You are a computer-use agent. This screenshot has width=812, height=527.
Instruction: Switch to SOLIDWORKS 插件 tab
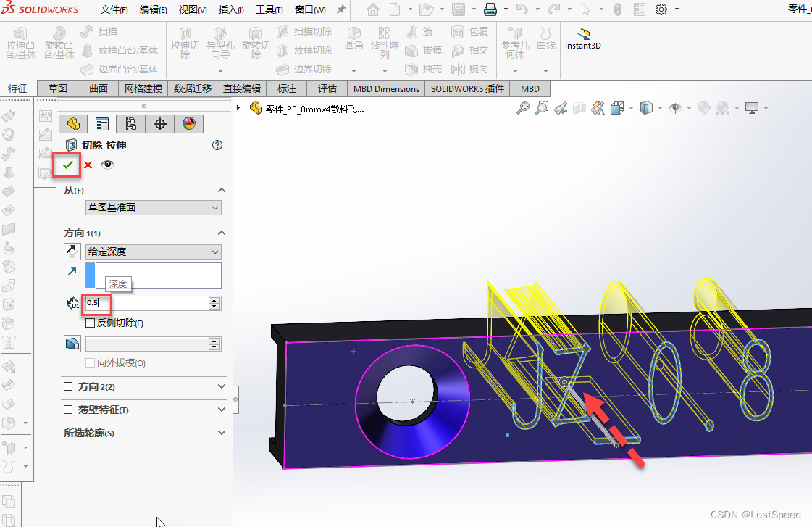[x=467, y=89]
